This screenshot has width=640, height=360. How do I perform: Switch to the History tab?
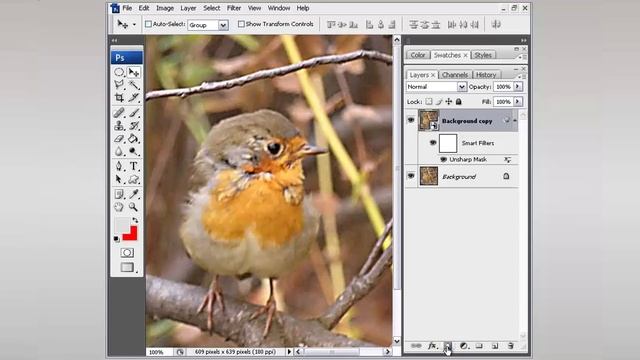[486, 75]
